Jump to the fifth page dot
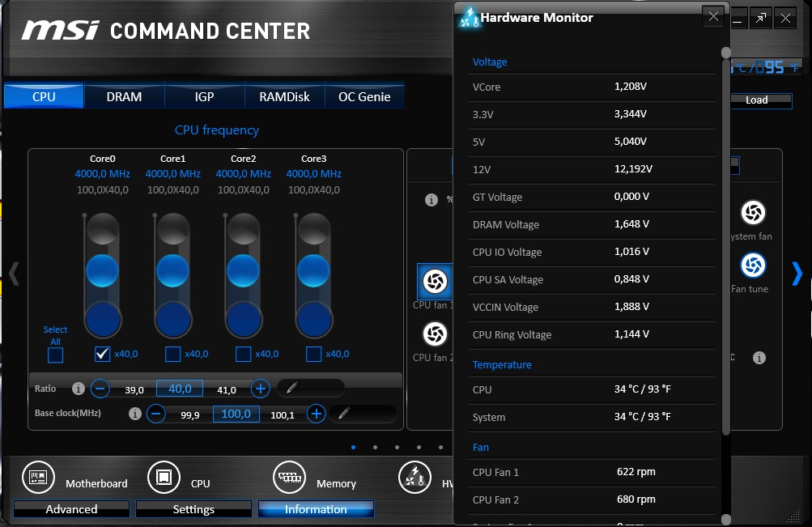Screen dimensions: 812x527 pyautogui.click(x=440, y=448)
